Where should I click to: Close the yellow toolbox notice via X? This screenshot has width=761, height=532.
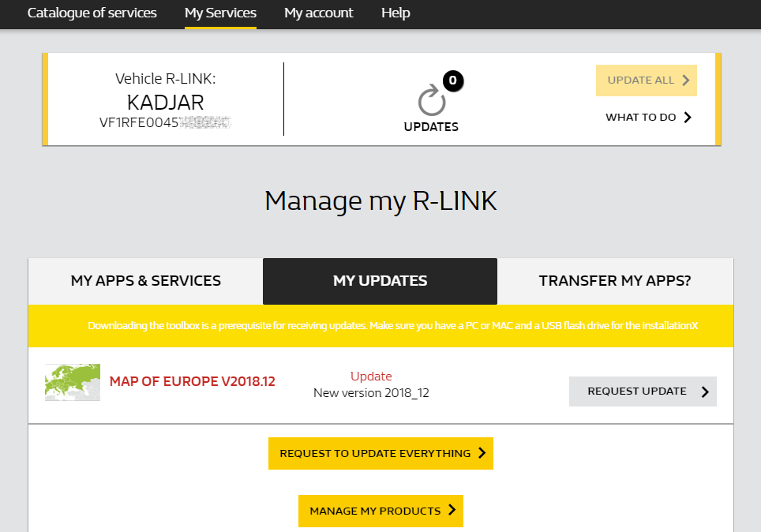(694, 326)
